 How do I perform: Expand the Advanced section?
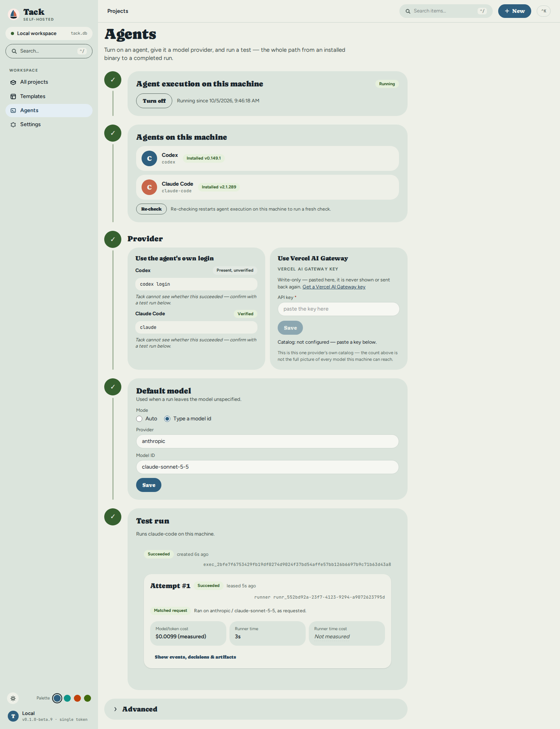pos(256,709)
